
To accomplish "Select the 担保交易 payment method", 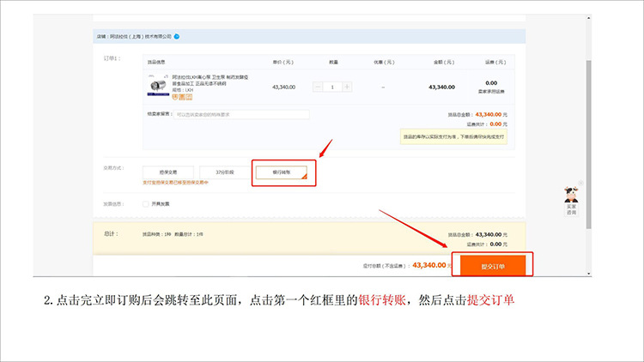I will click(x=168, y=172).
